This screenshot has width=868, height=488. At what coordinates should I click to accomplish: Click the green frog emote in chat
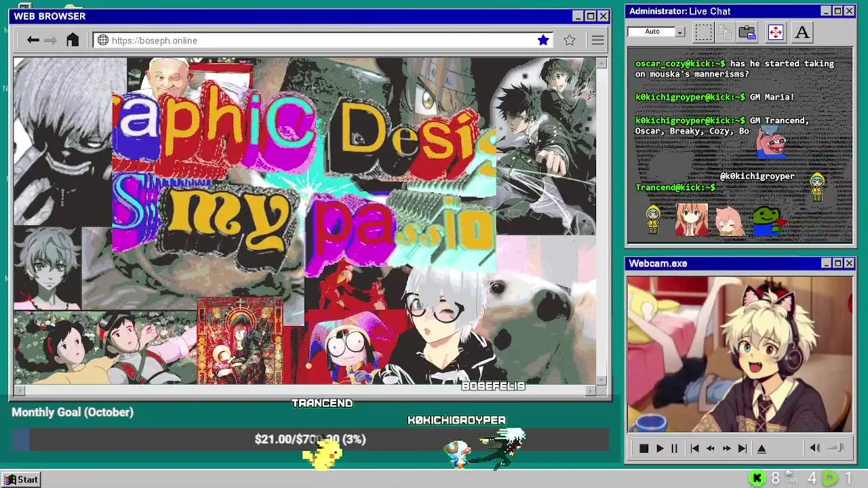pos(769,221)
